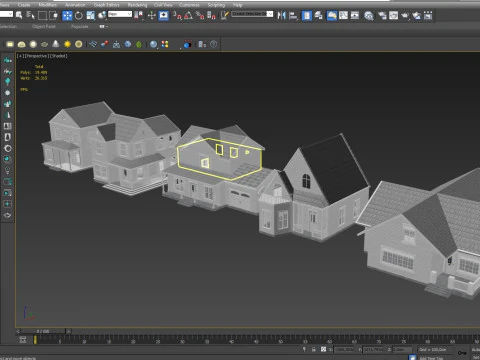Open the render gallery icon at toolbar end

point(428,15)
